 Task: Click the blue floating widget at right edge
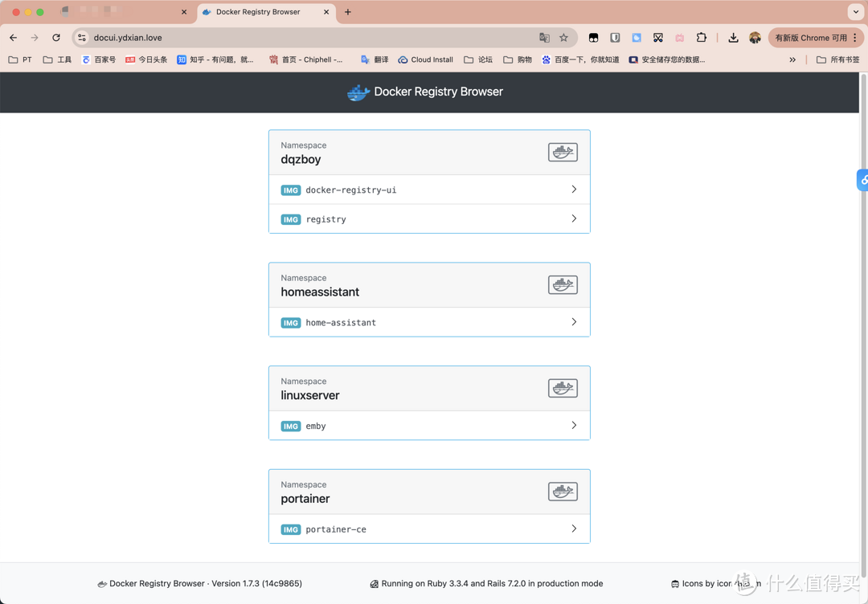pos(862,180)
